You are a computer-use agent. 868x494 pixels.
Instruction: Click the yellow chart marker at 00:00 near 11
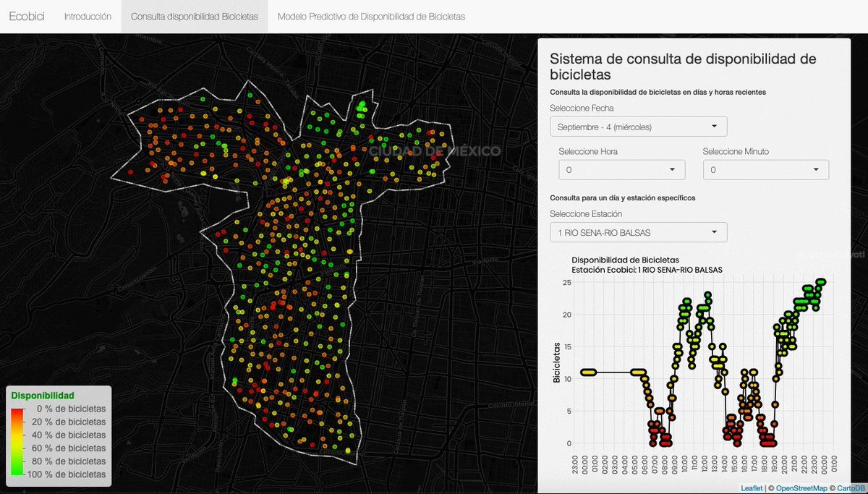588,372
